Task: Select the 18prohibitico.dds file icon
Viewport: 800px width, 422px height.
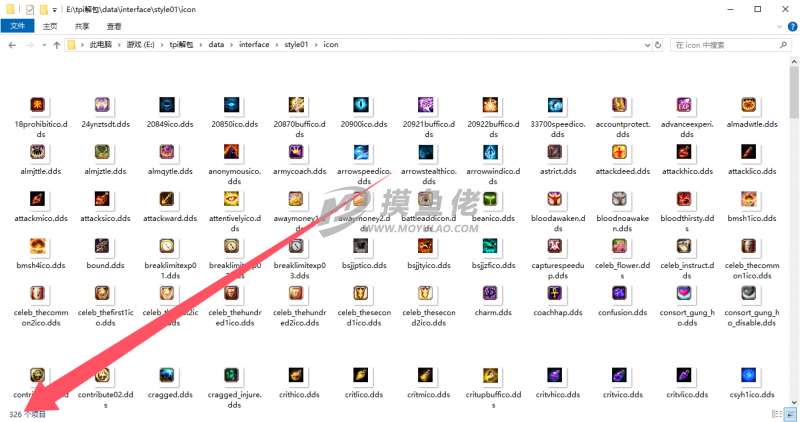Action: [38, 105]
